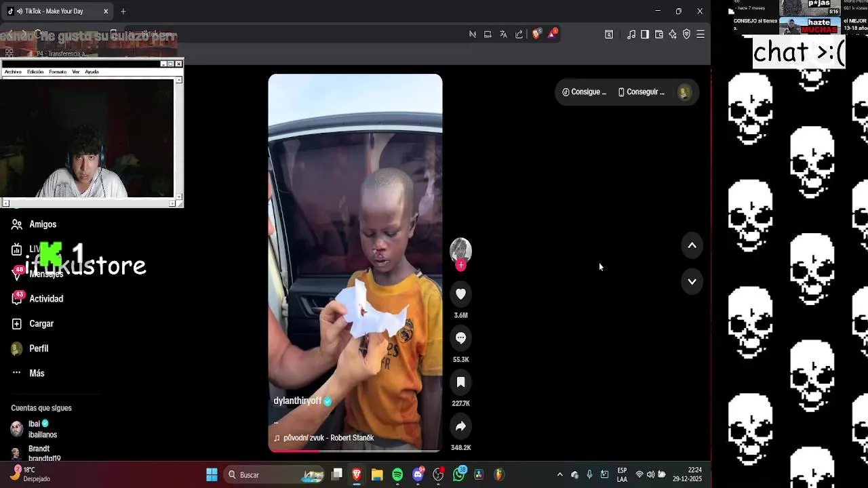Follow creator using the red plus badge
The width and height of the screenshot is (868, 488).
click(x=460, y=266)
